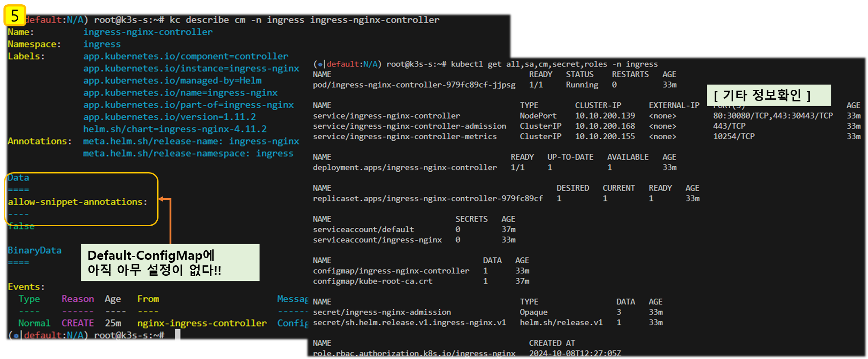
Task: Click the port value '10254/TCP'
Action: (734, 136)
